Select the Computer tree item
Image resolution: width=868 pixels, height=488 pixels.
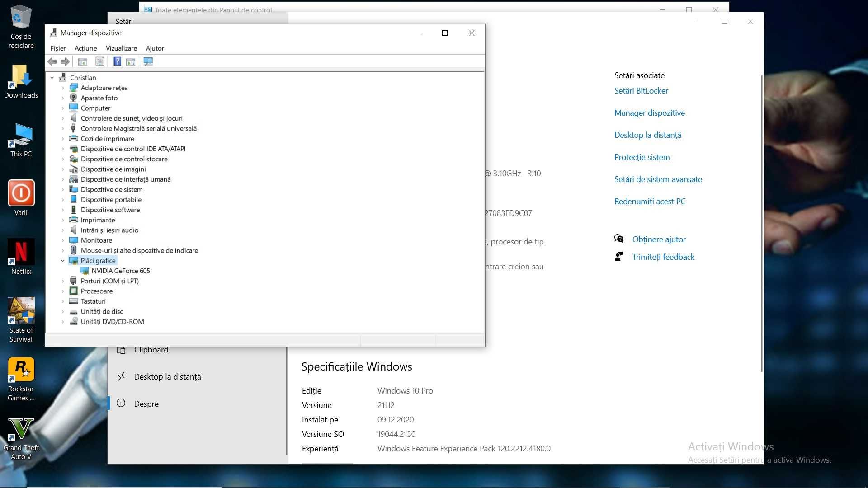[x=95, y=108]
